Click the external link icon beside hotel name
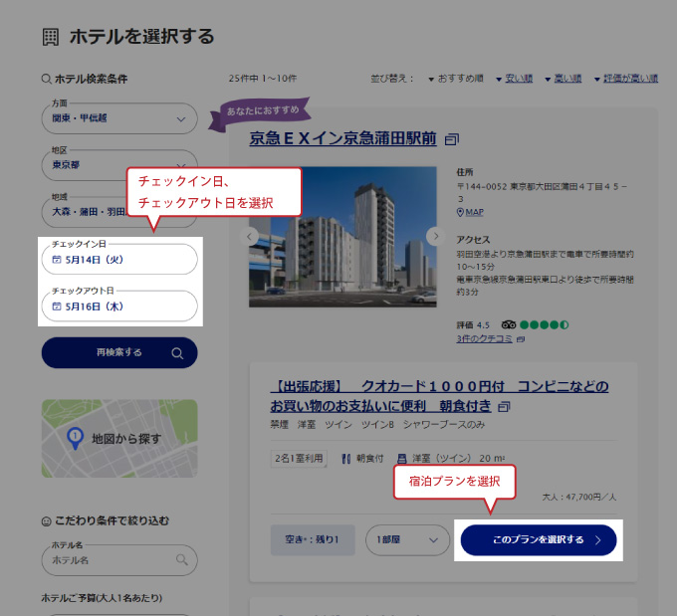The width and height of the screenshot is (677, 616). [452, 139]
